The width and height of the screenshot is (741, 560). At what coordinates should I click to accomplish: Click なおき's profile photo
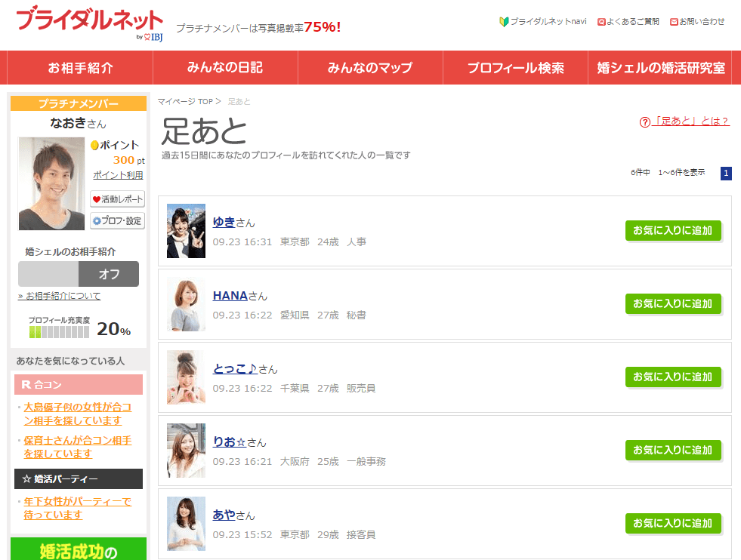coord(51,183)
